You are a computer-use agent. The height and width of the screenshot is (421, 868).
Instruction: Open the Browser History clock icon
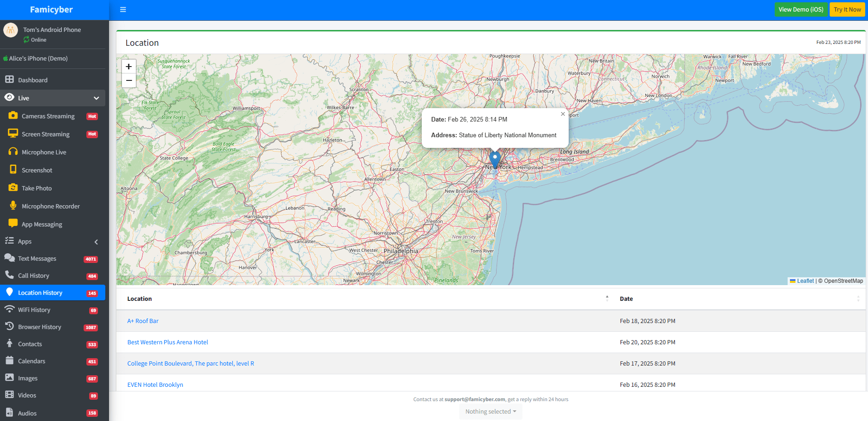tap(9, 326)
